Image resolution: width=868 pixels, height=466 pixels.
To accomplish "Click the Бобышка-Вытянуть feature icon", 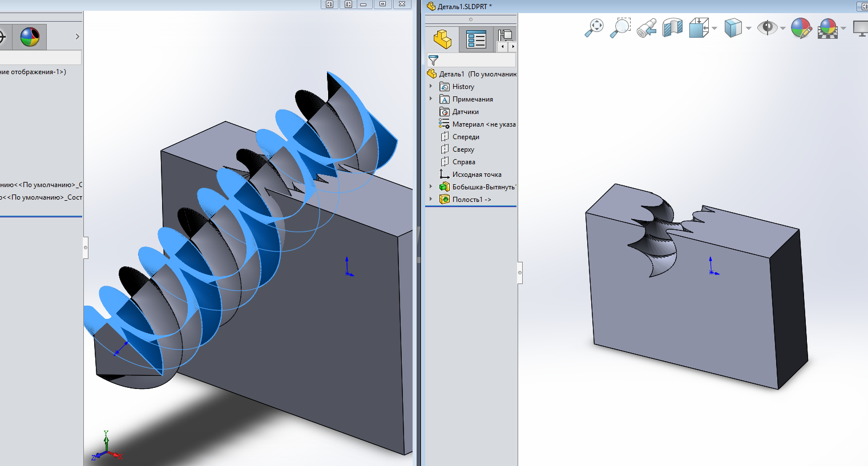I will [445, 187].
